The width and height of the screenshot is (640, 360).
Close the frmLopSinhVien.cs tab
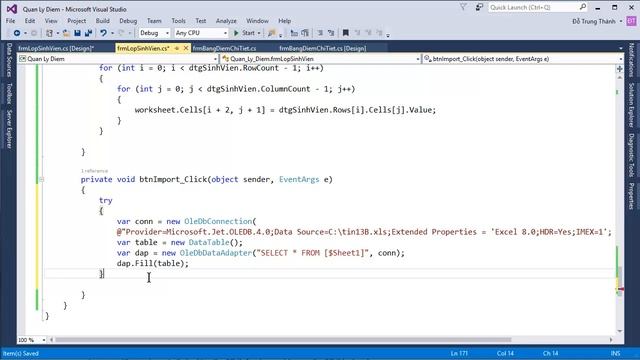click(186, 48)
